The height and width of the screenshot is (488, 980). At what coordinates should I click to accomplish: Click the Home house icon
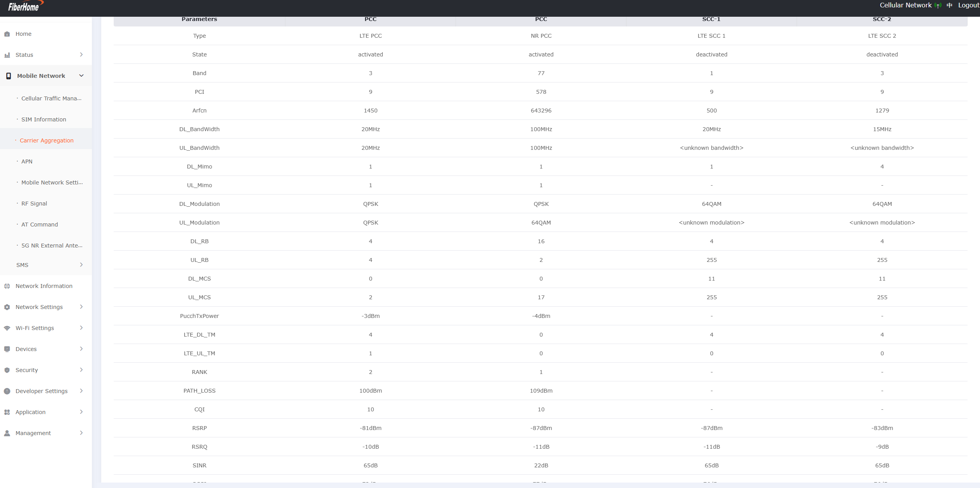(x=7, y=34)
